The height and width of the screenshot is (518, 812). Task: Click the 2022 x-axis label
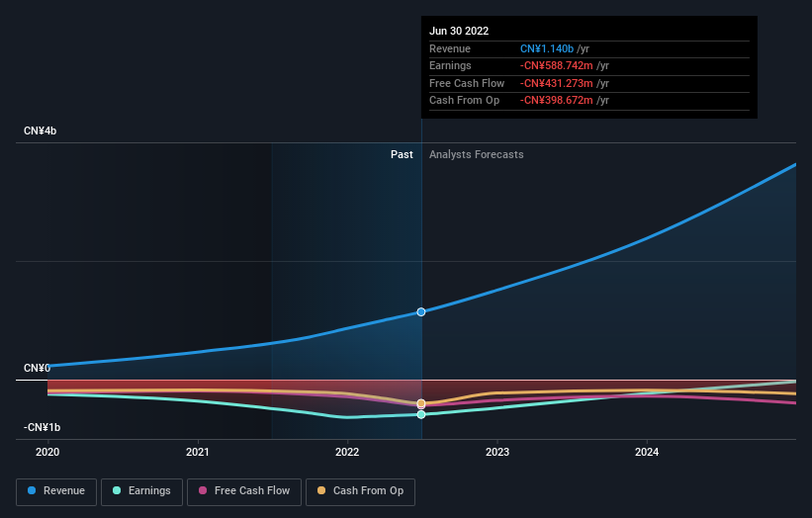pos(347,452)
